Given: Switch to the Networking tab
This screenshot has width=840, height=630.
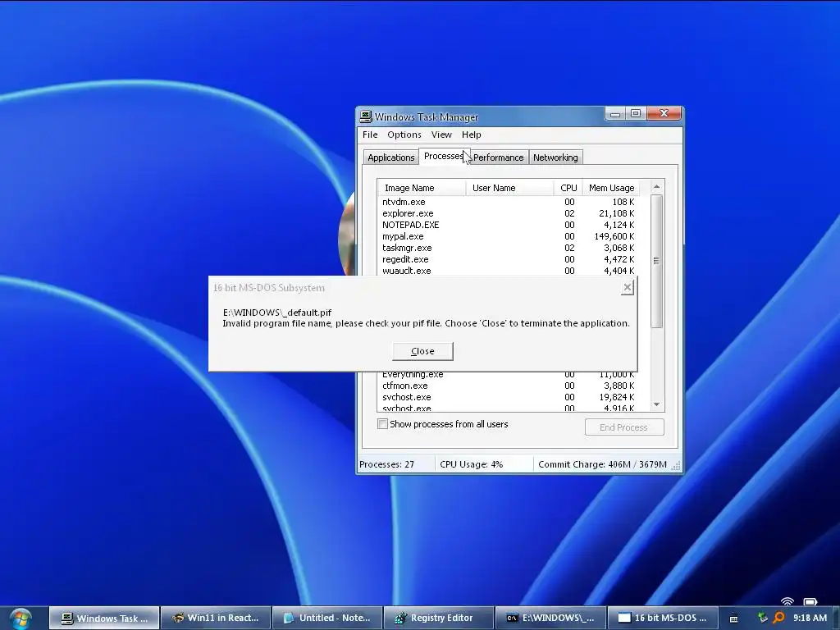Looking at the screenshot, I should tap(555, 157).
